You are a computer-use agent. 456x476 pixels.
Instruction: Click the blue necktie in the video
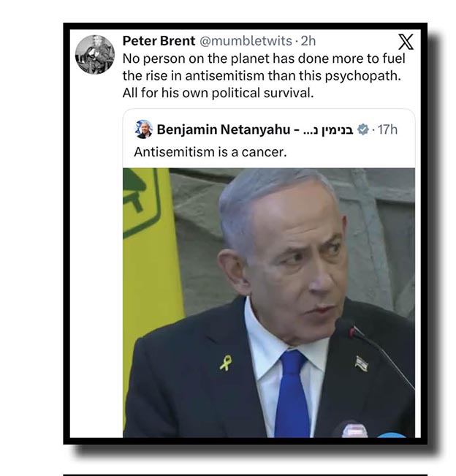(292, 393)
